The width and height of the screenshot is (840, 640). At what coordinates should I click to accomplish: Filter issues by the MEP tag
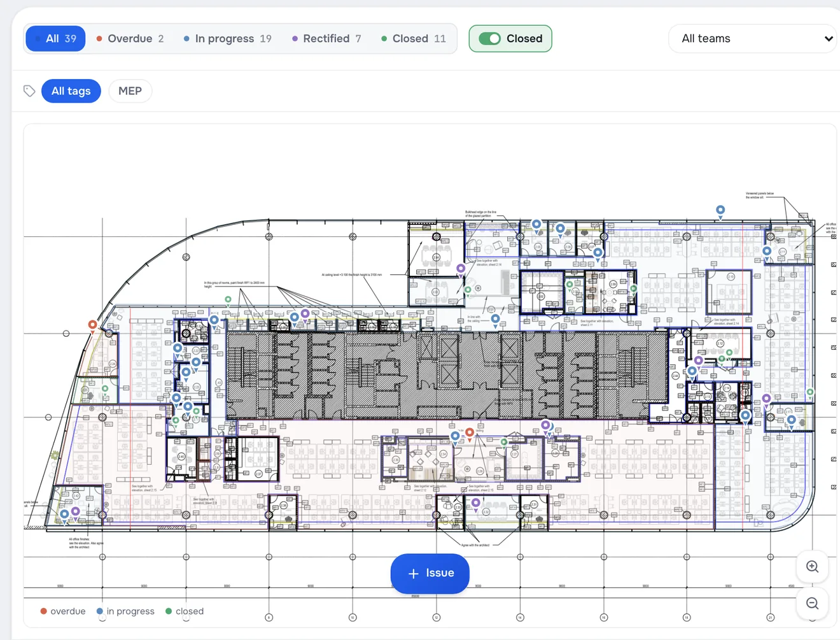pyautogui.click(x=130, y=91)
